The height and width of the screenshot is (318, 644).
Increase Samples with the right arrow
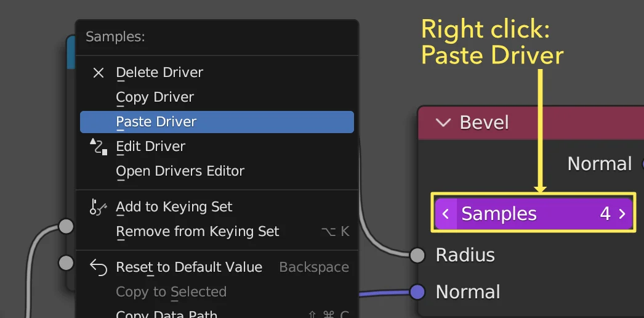[622, 214]
